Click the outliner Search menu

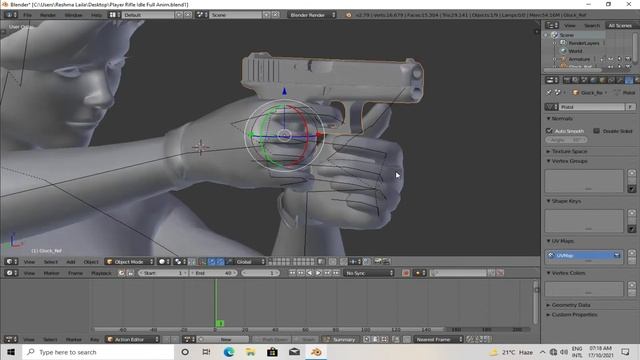[592, 26]
